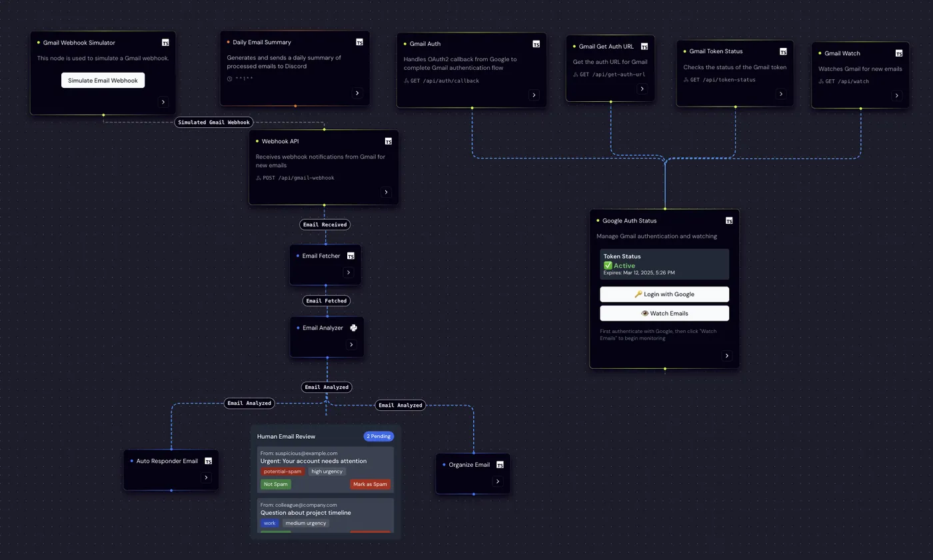Click the Python icon on Email Analyzer

tap(354, 328)
